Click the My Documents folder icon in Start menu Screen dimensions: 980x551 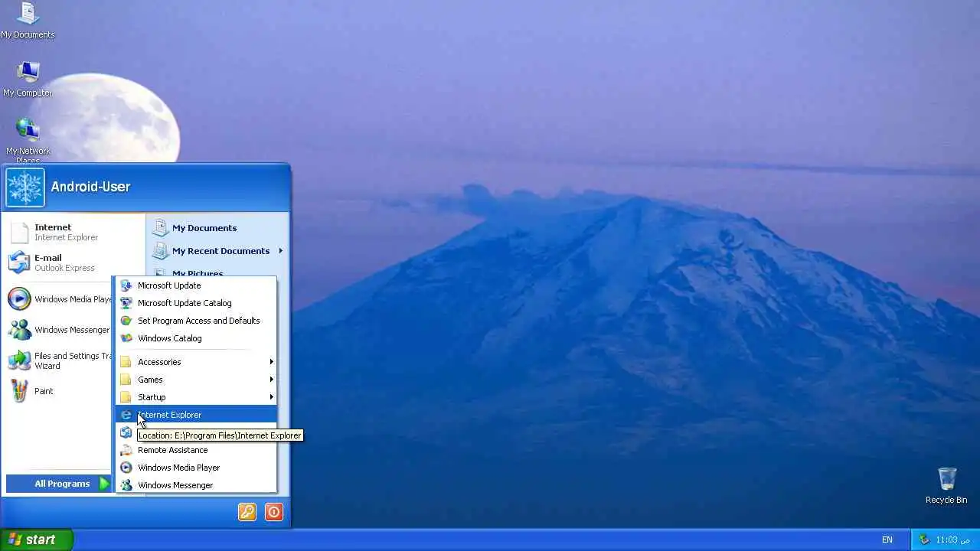tap(160, 227)
